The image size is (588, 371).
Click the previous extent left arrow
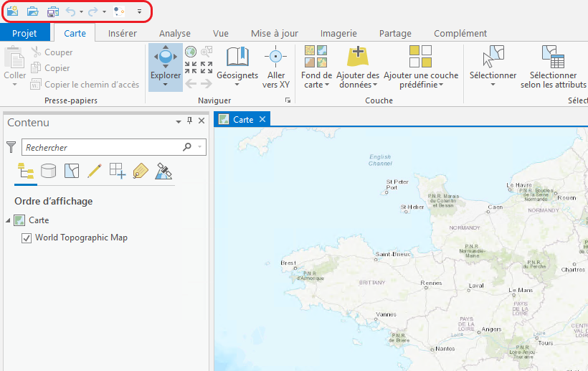pyautogui.click(x=191, y=83)
